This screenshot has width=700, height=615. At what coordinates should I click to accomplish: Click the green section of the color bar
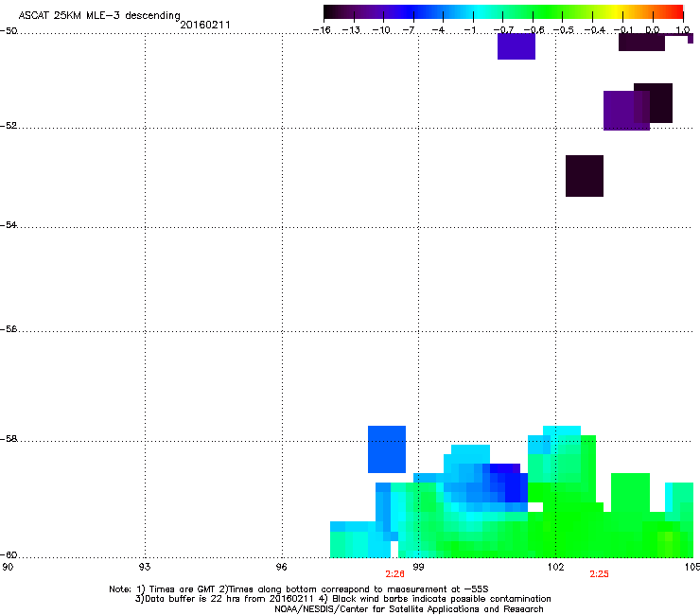tap(549, 11)
